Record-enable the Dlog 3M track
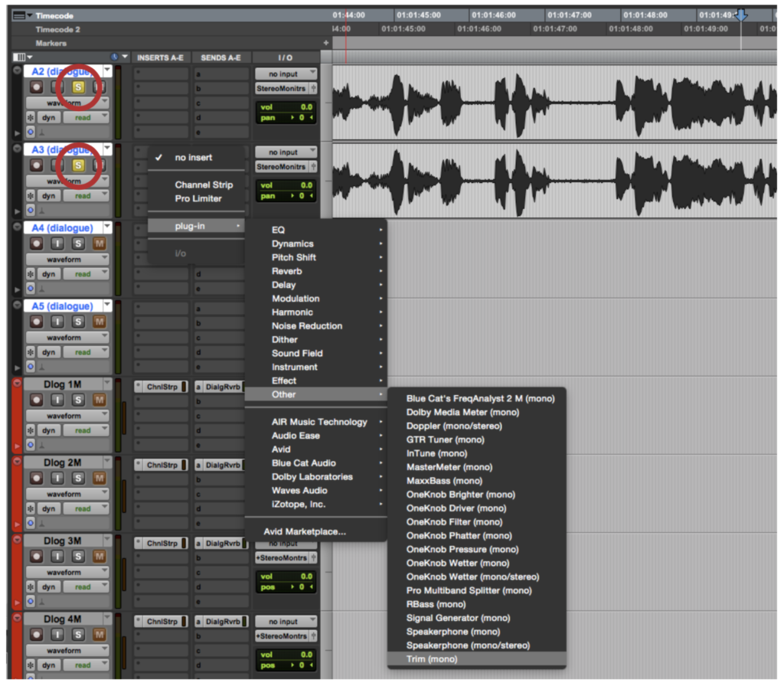784x686 pixels. pyautogui.click(x=36, y=556)
